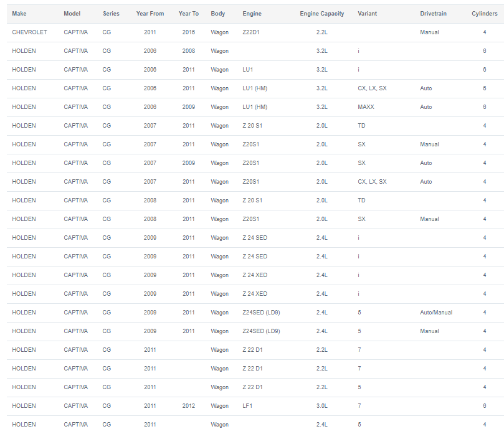
Task: Click the Engine column header
Action: click(252, 14)
